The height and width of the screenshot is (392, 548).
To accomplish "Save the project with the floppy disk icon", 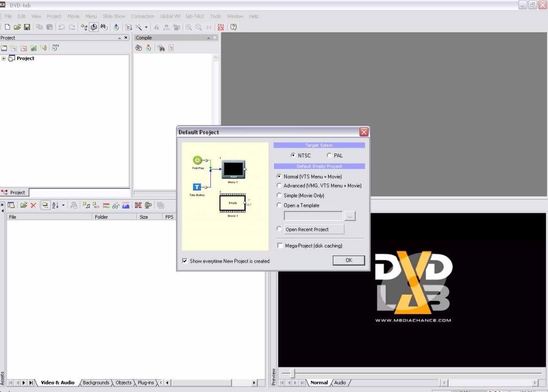I will coord(27,27).
